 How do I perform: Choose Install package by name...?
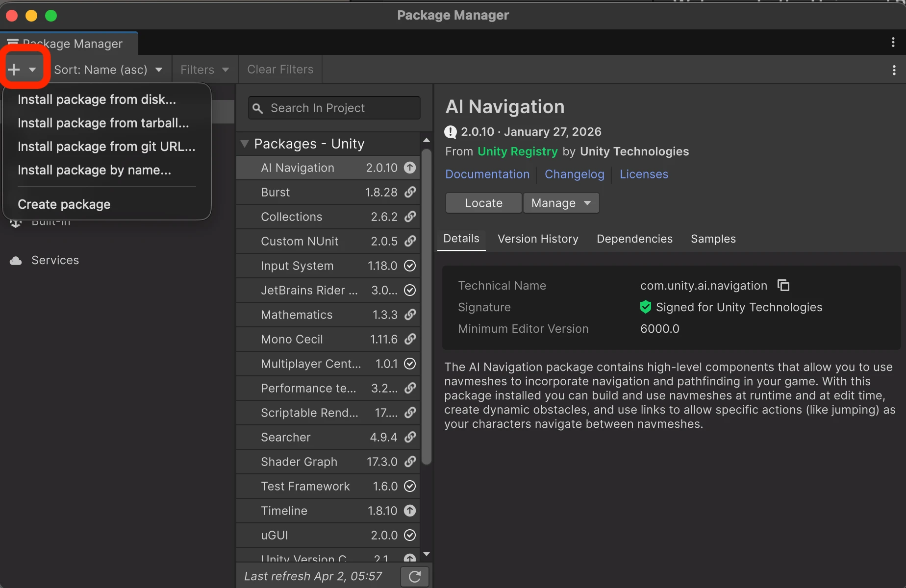pos(94,170)
